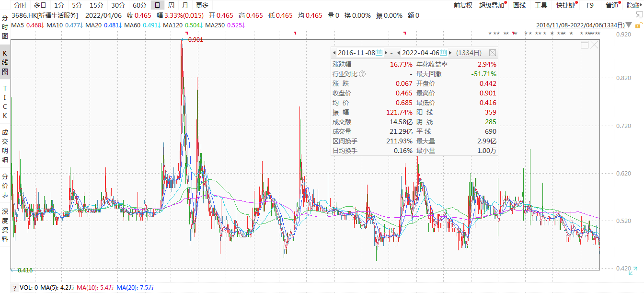
Task: Open the 更多 periods dropdown
Action: click(202, 5)
